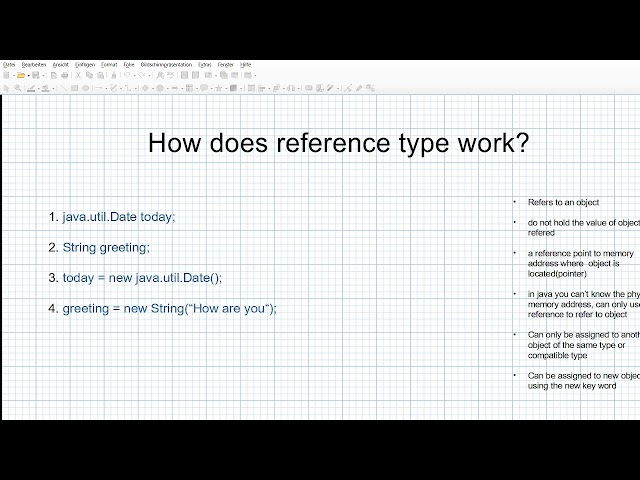Open the Extras menu
Image resolution: width=640 pixels, height=480 pixels.
204,64
